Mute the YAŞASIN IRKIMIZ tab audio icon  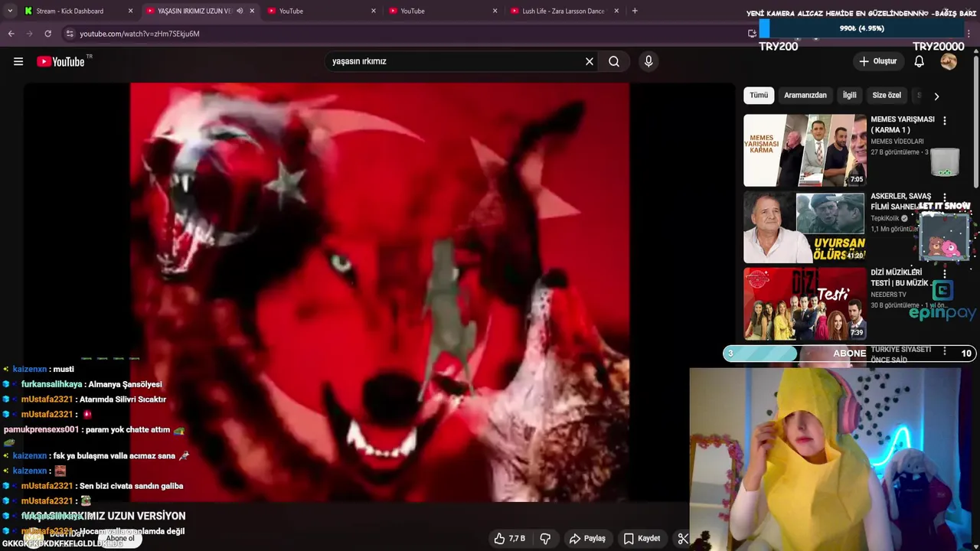click(240, 11)
